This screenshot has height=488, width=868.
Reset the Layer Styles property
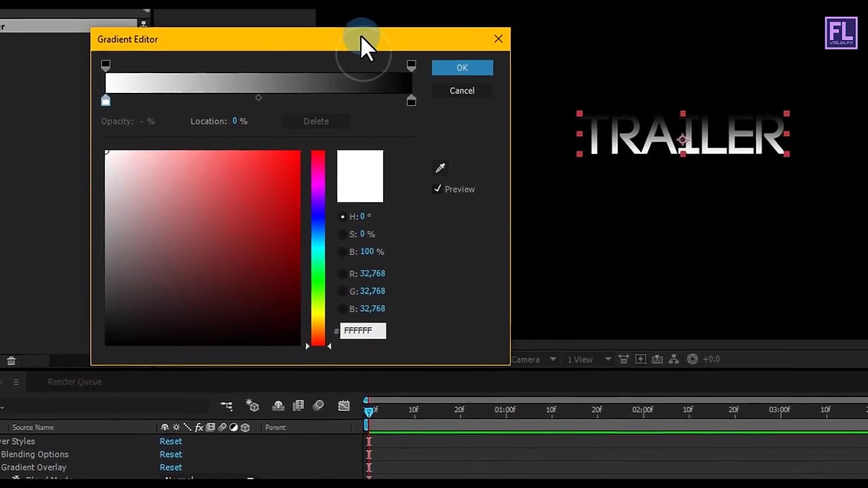(x=171, y=441)
